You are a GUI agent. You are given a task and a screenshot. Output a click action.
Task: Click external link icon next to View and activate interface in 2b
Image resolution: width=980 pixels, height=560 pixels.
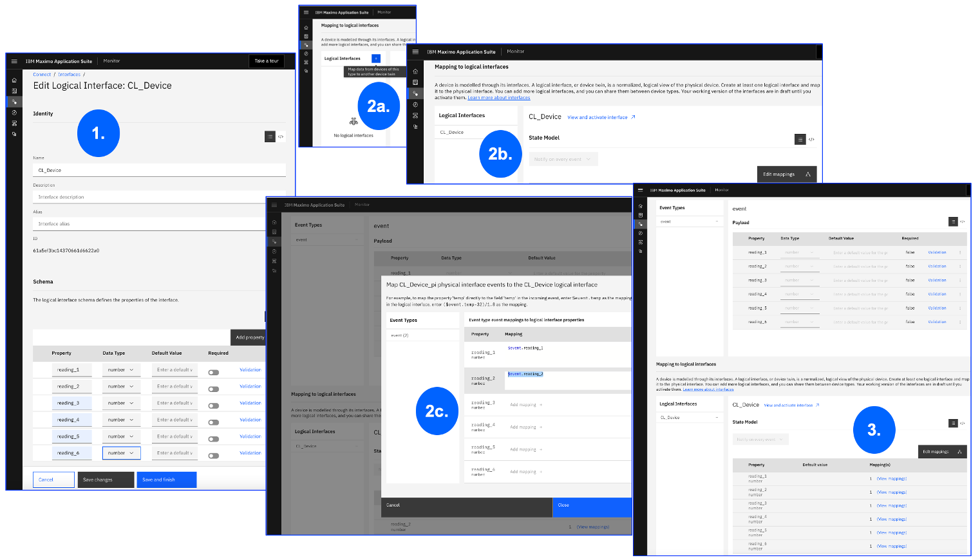click(633, 117)
